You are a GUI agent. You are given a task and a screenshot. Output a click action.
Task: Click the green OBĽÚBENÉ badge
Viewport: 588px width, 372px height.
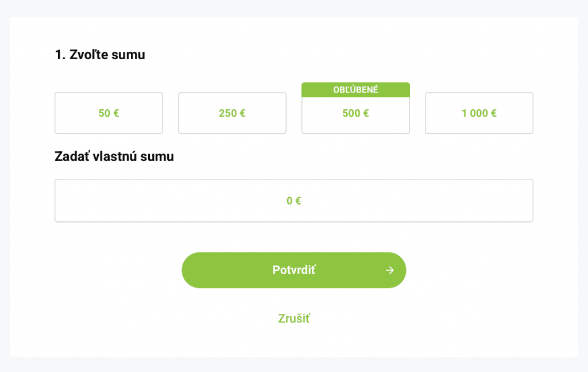(355, 90)
